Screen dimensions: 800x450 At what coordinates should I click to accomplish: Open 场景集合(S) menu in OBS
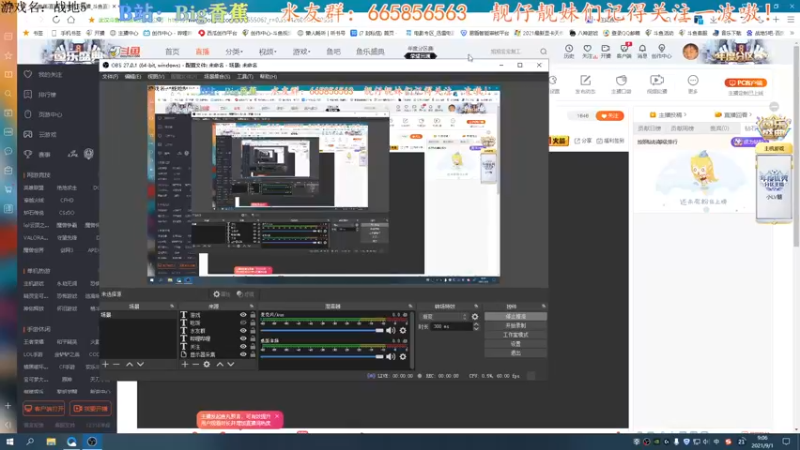pos(217,77)
